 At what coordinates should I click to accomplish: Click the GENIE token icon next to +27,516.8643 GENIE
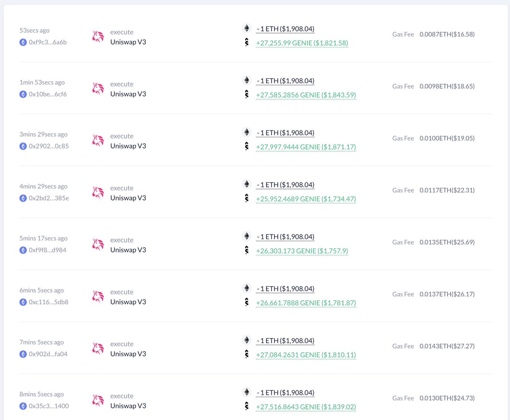point(246,406)
